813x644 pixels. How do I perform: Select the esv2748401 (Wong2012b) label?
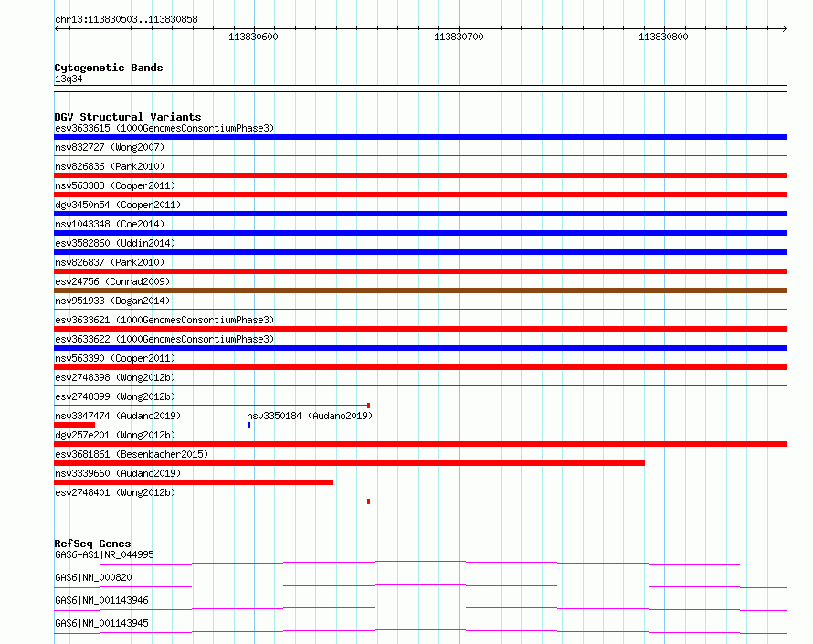(115, 492)
